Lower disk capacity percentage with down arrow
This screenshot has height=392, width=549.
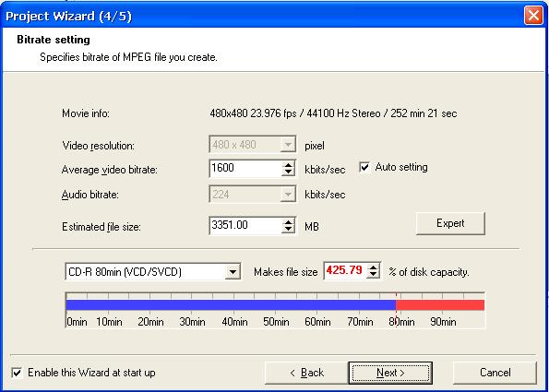[374, 275]
